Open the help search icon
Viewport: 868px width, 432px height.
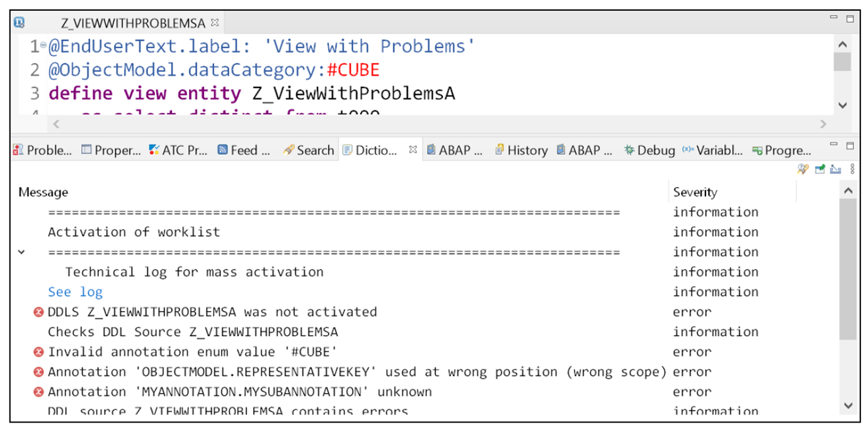803,169
